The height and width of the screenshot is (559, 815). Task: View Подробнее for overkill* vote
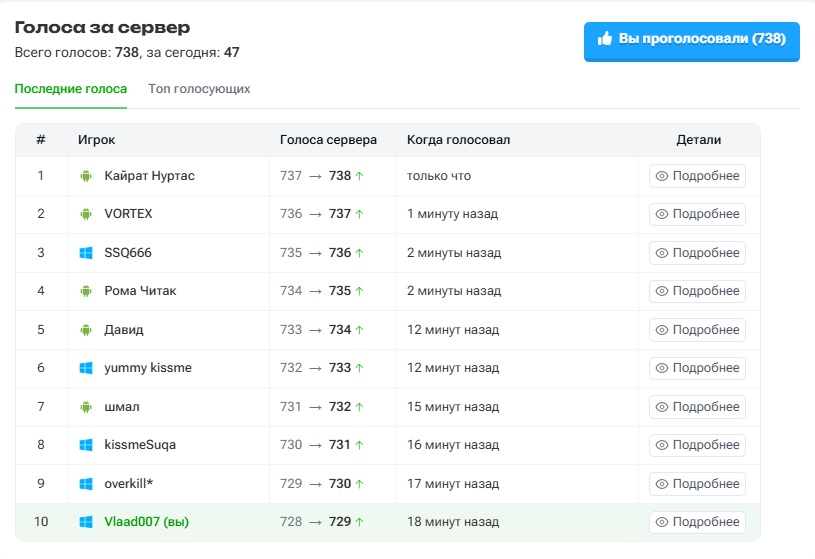pos(697,484)
